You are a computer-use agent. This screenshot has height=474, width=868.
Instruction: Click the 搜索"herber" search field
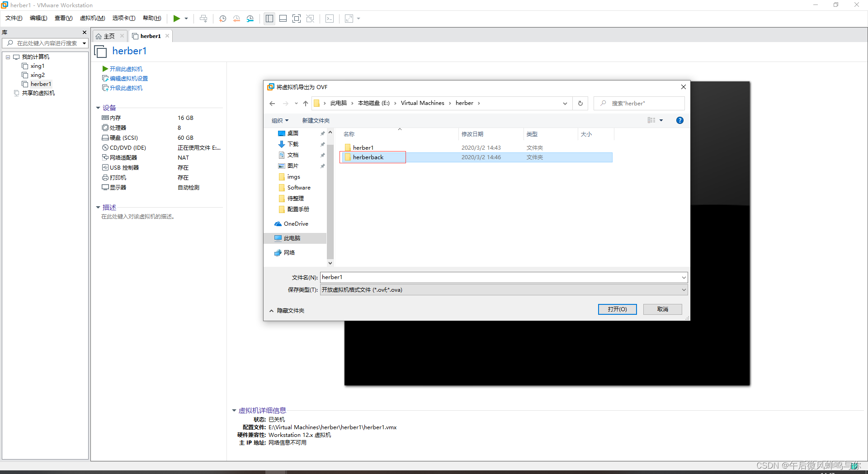click(x=639, y=103)
